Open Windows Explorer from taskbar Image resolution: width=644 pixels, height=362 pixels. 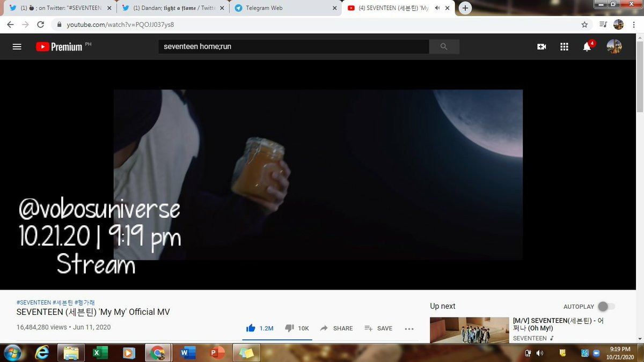(x=71, y=353)
